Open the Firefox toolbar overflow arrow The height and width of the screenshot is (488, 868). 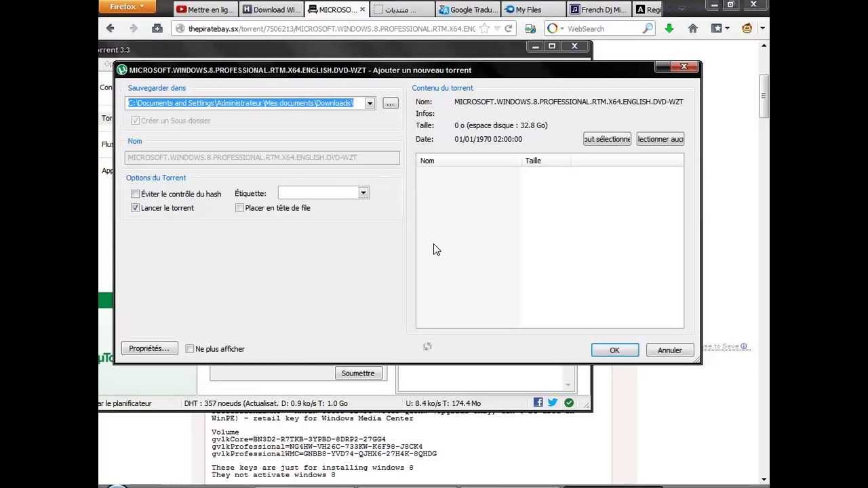pos(763,28)
